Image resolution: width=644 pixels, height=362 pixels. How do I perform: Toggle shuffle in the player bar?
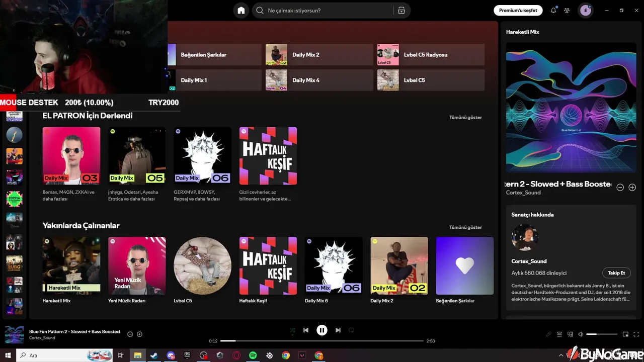click(x=292, y=330)
